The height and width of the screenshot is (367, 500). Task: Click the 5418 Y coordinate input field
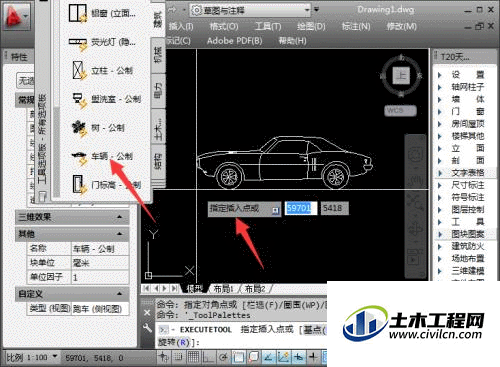pyautogui.click(x=334, y=208)
